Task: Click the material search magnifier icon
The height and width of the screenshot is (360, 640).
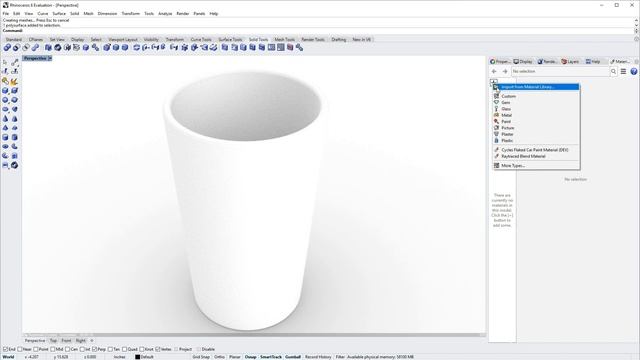Action: pos(613,71)
